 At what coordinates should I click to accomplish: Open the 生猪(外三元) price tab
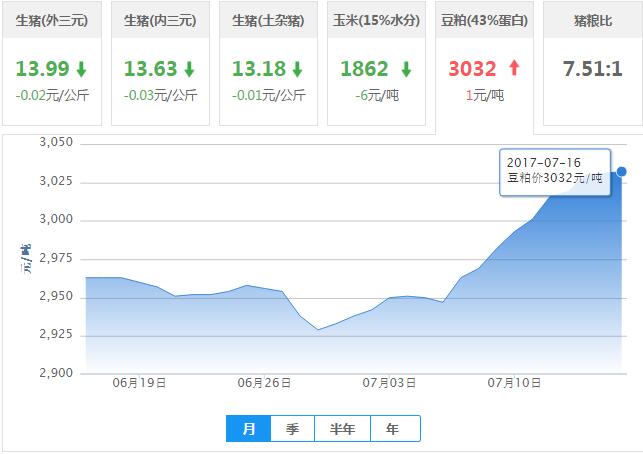[x=52, y=63]
